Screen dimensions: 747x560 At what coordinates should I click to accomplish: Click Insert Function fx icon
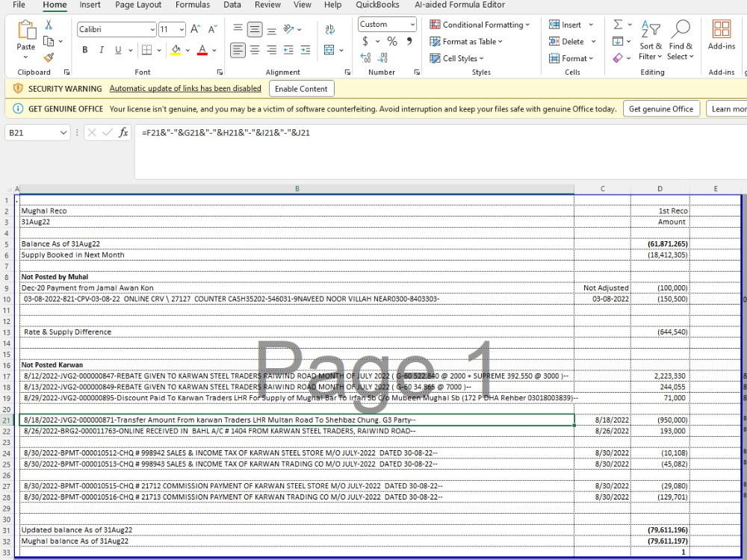[123, 132]
